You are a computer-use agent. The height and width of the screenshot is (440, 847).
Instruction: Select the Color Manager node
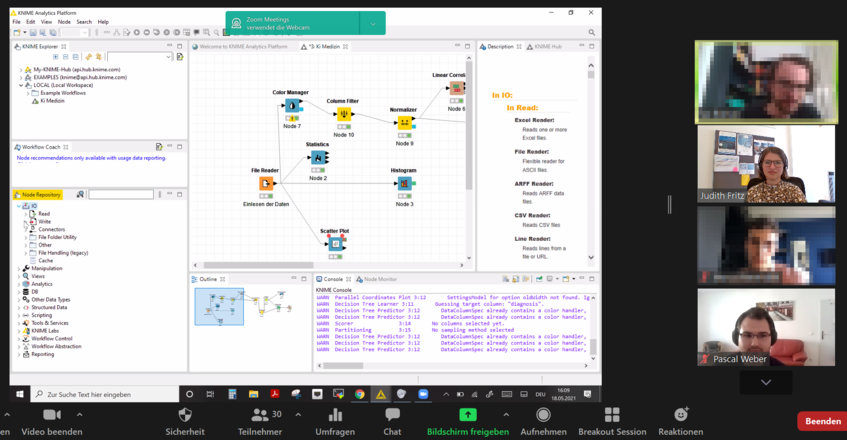click(293, 106)
